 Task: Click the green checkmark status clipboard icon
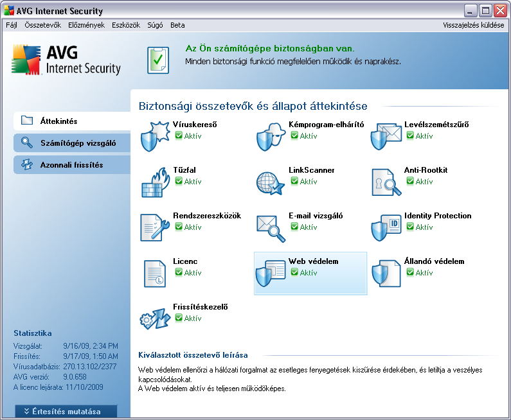(x=158, y=60)
